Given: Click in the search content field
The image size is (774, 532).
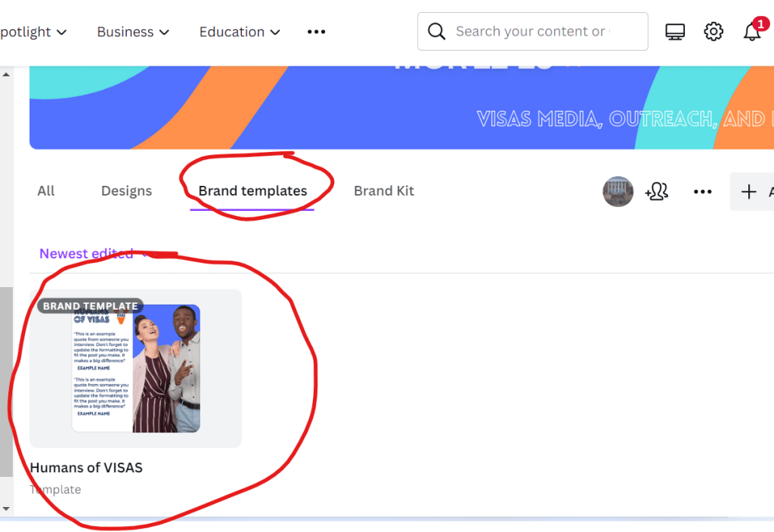Looking at the screenshot, I should click(533, 32).
